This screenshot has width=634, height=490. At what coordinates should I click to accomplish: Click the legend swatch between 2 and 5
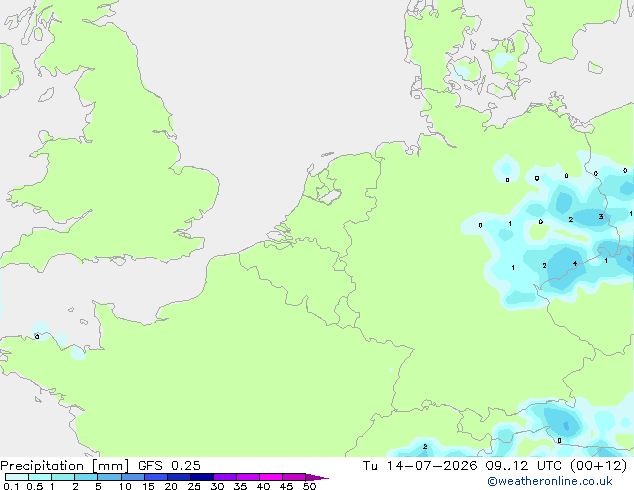point(86,477)
